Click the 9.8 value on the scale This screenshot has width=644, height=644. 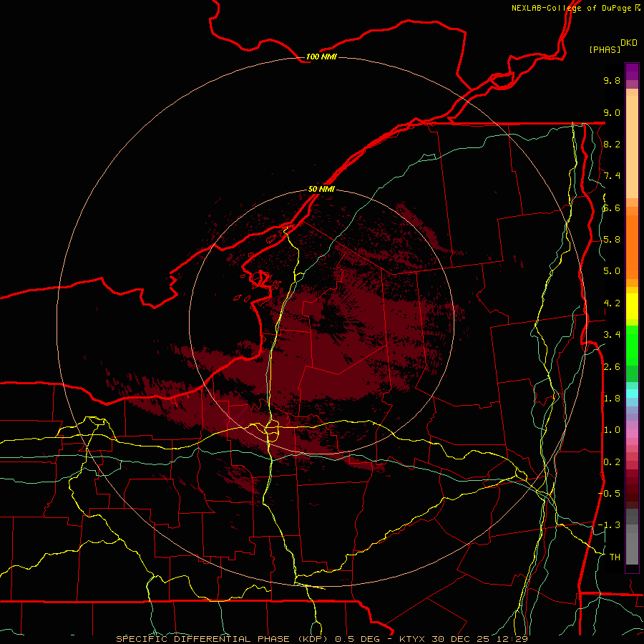coord(612,80)
